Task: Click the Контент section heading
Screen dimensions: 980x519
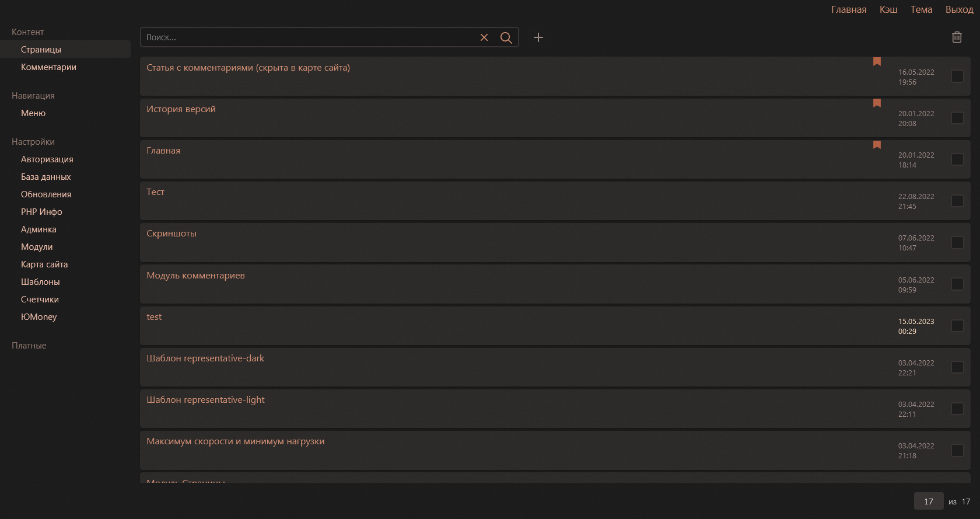Action: [x=27, y=32]
